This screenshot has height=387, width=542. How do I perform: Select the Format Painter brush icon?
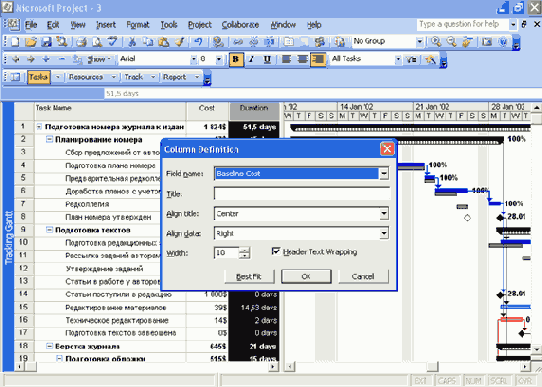[x=179, y=42]
